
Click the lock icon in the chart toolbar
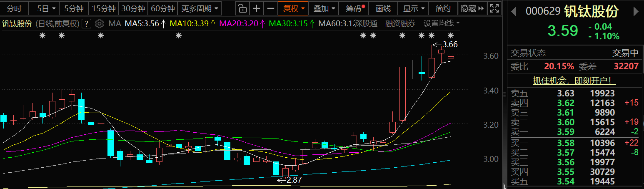click(242, 8)
